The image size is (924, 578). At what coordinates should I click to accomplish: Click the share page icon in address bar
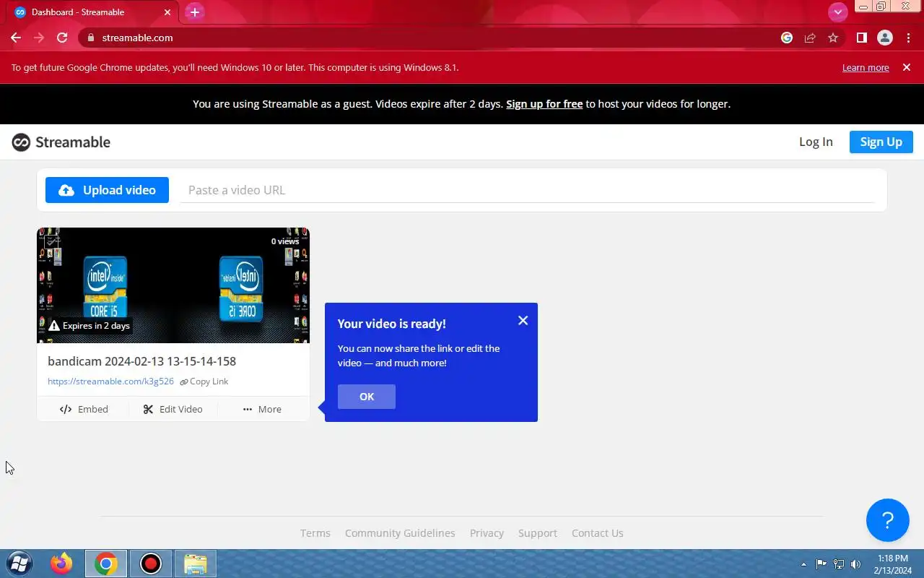[810, 38]
